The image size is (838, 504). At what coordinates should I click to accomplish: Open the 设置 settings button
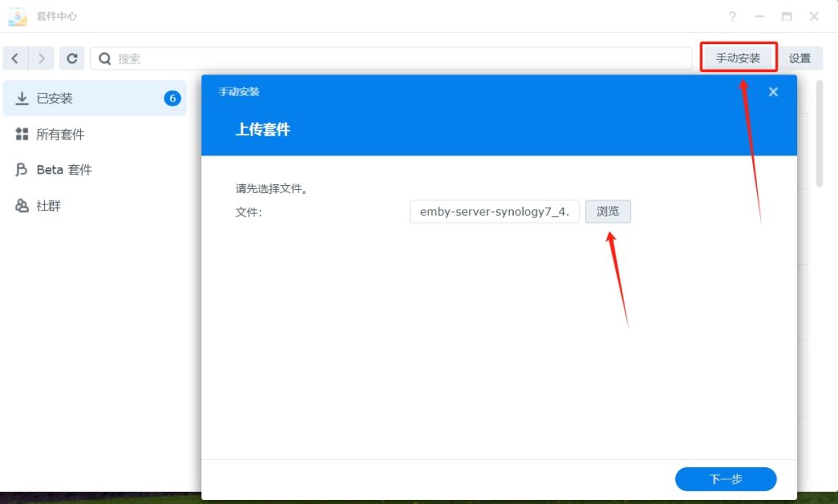[800, 58]
